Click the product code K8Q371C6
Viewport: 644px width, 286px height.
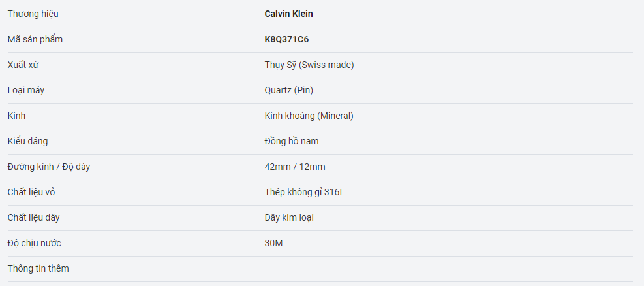tap(286, 39)
